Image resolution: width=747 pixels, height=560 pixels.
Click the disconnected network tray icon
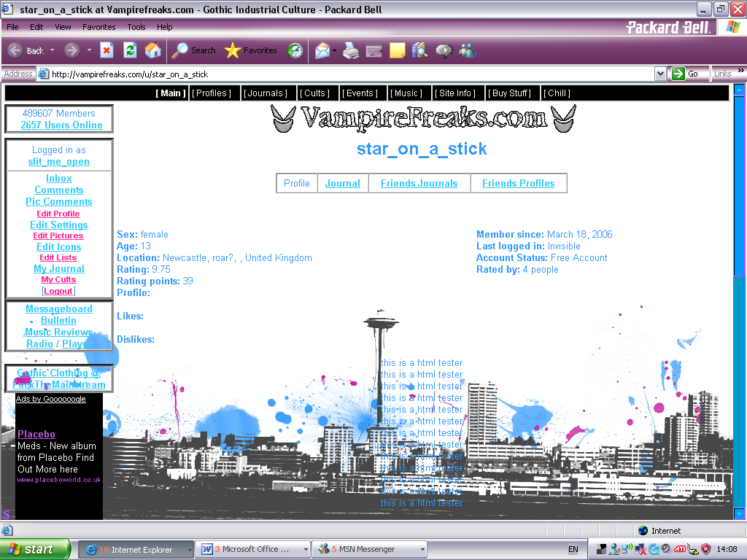pyautogui.click(x=640, y=549)
